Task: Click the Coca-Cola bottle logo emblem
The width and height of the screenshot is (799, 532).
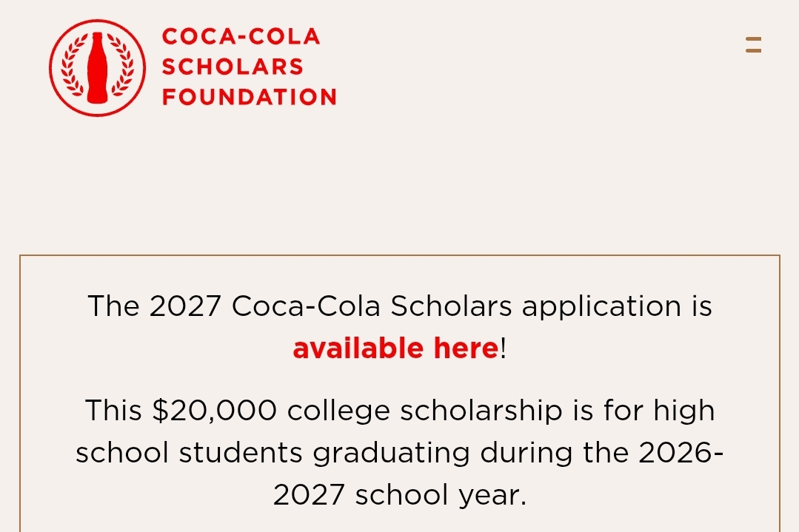Action: coord(97,68)
